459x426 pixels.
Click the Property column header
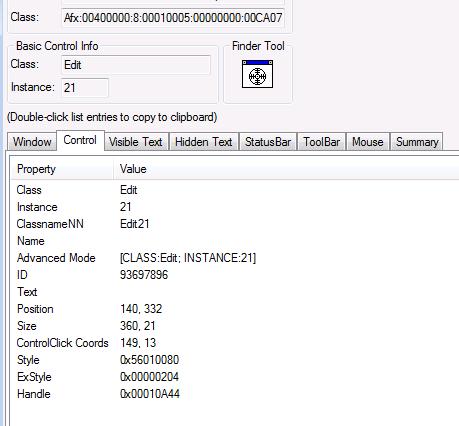coord(62,169)
